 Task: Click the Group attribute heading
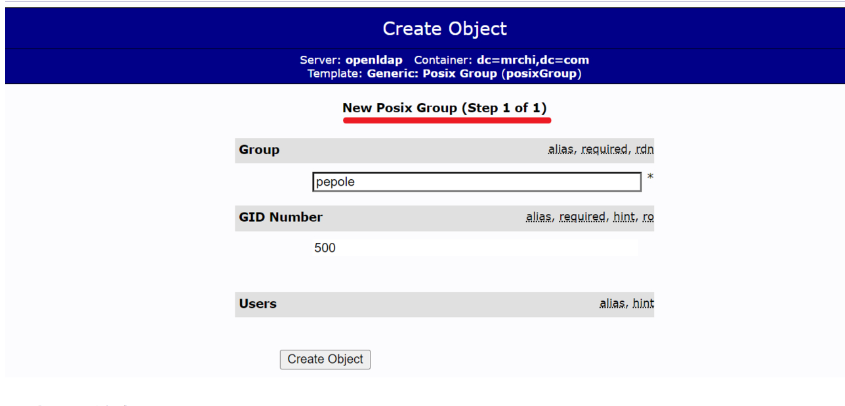click(x=259, y=150)
